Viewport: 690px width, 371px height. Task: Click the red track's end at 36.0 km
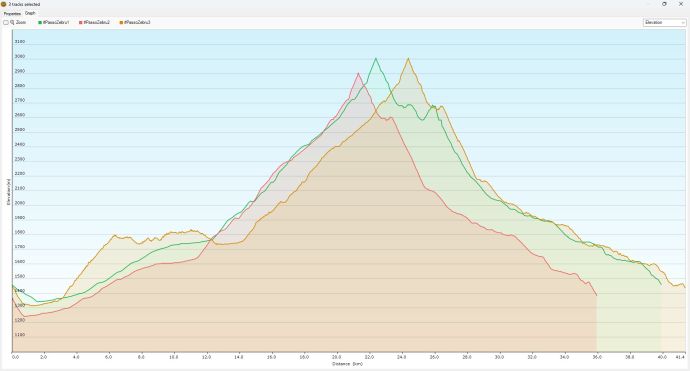[x=596, y=295]
